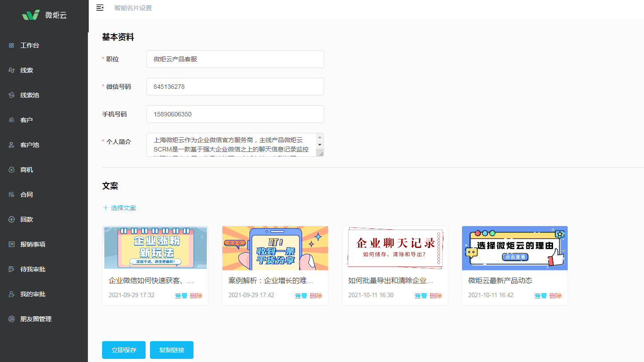Image resolution: width=644 pixels, height=362 pixels.
Task: Click the 微炬云 logo icon
Action: tap(31, 15)
